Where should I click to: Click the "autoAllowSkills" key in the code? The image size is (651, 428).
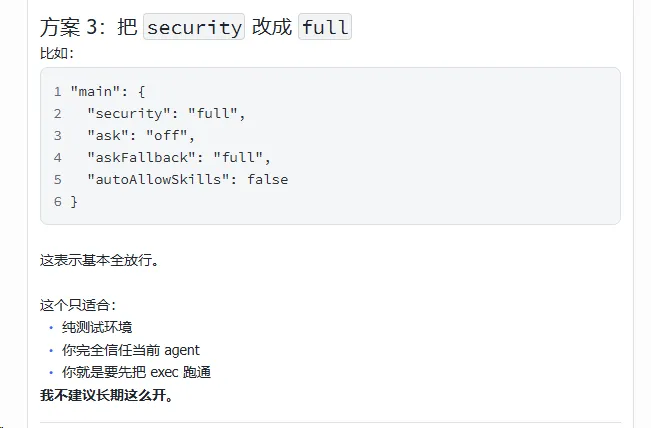(158, 179)
